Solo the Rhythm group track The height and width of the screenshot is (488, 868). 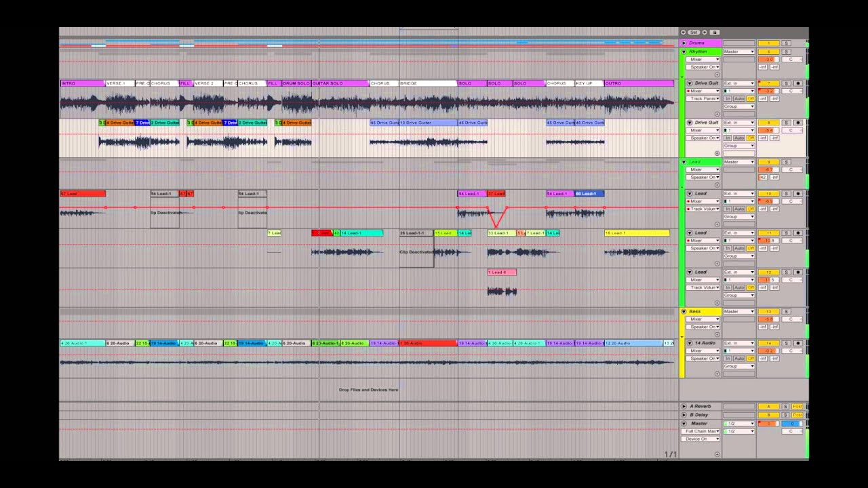pos(786,52)
